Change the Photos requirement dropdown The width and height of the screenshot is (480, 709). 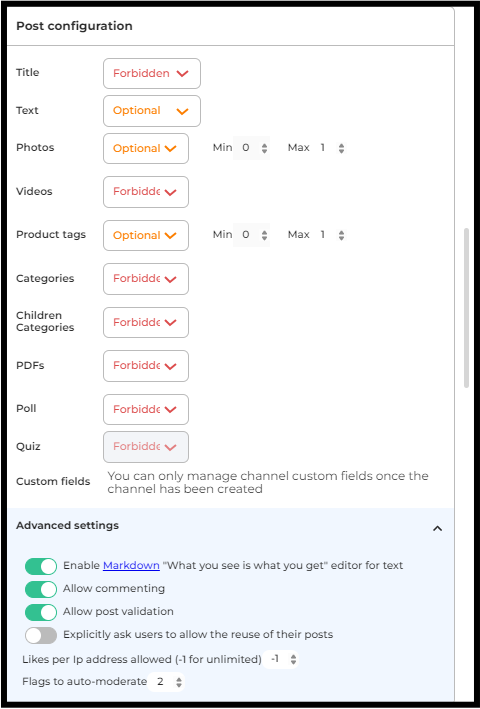146,148
